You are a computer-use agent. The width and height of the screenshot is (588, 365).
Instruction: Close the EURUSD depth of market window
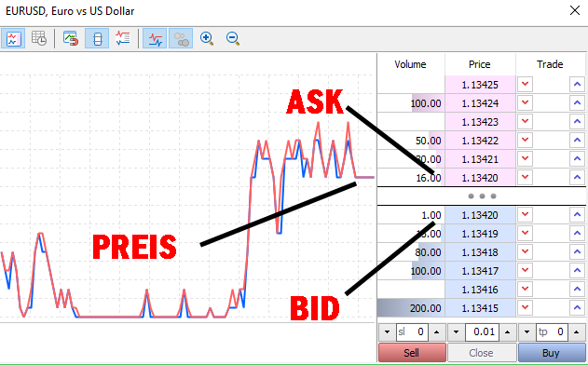tap(575, 10)
